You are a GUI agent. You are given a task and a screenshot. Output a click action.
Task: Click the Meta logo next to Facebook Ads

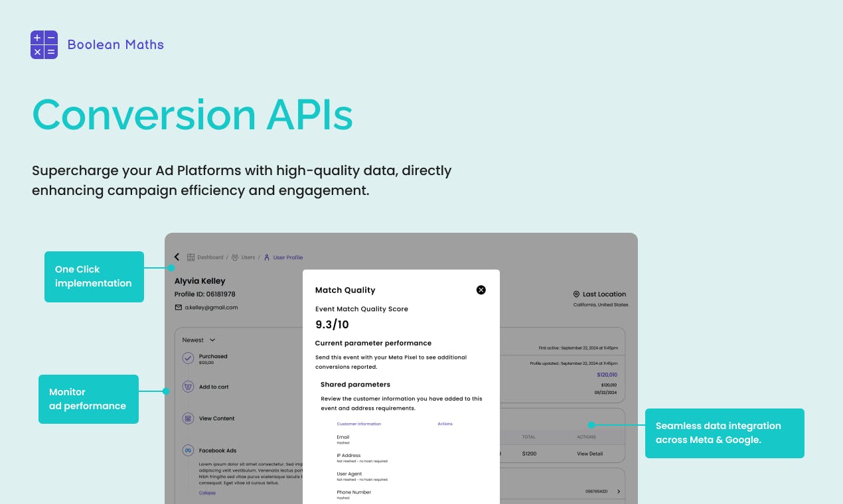(188, 450)
